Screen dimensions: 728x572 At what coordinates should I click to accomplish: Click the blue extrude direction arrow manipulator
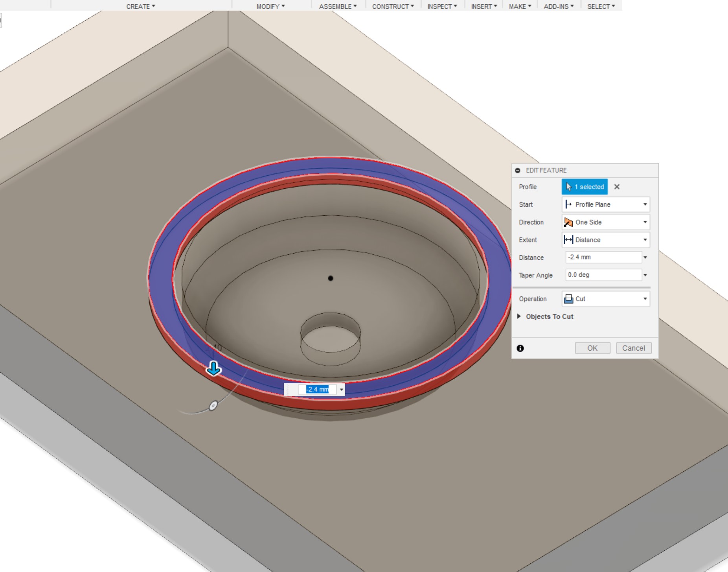(x=214, y=369)
